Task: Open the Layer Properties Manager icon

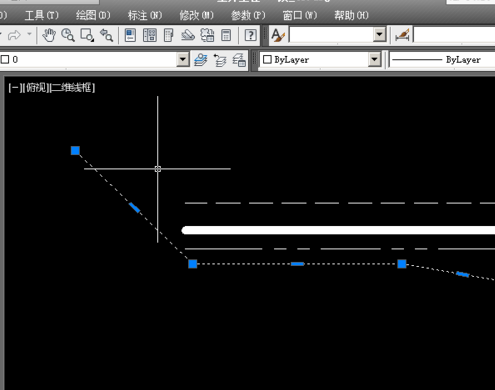Action: pyautogui.click(x=201, y=60)
